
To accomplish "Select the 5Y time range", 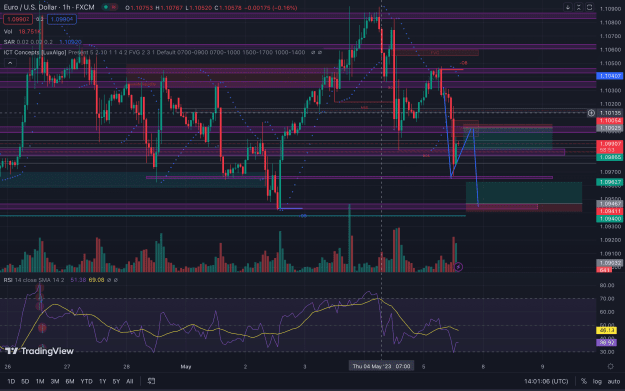I will pos(116,381).
